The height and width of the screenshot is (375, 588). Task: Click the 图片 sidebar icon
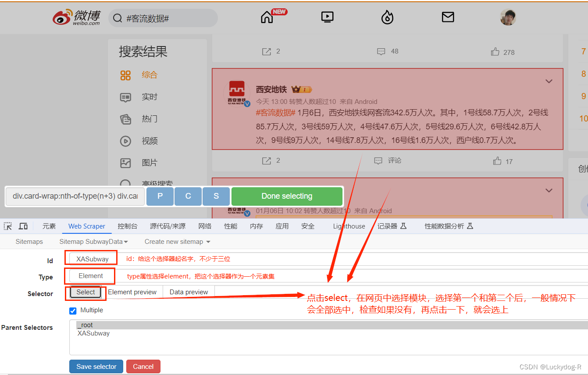(x=125, y=163)
